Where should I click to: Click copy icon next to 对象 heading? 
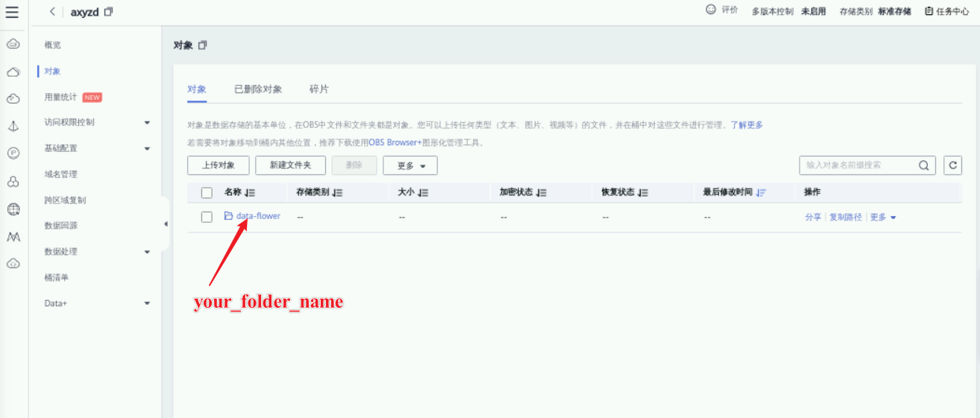point(202,45)
